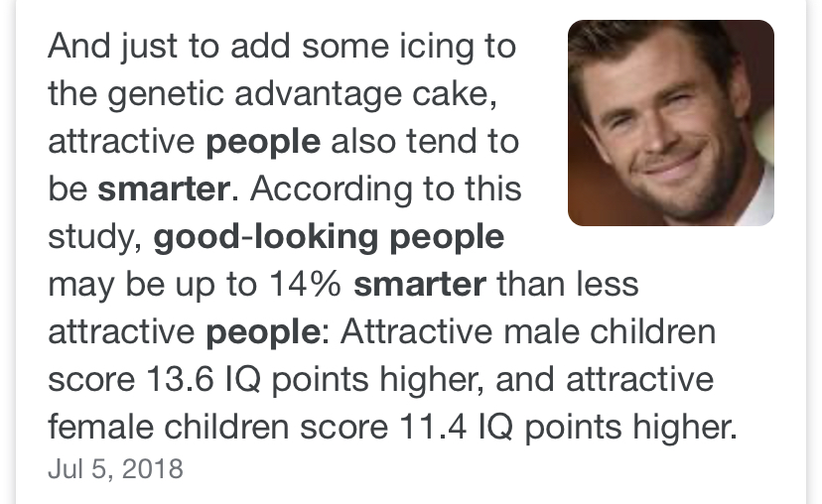Screen dimensions: 822x504
Task: Click the opening words "And just to add"
Action: point(170,46)
